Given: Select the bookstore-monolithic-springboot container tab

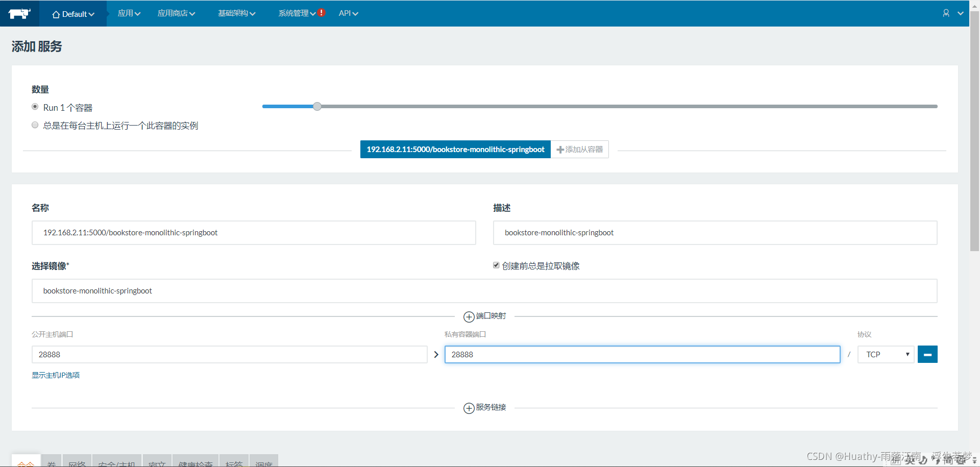Looking at the screenshot, I should tap(455, 150).
